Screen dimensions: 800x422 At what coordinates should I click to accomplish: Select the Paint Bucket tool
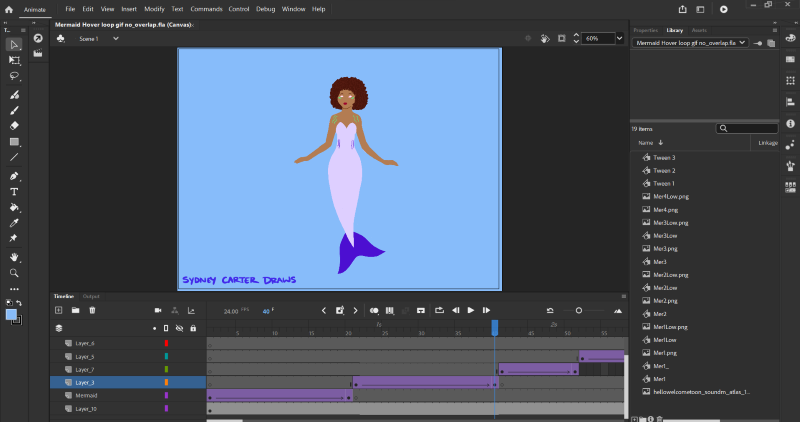point(14,207)
